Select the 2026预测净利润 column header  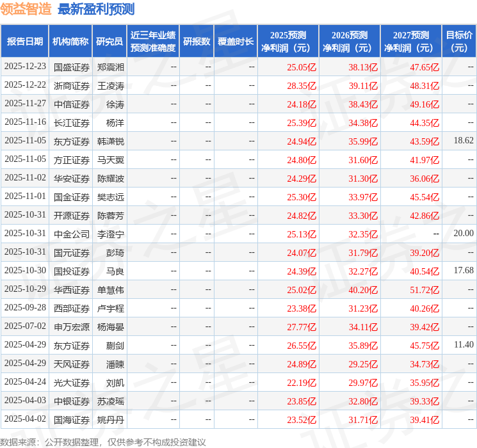point(349,41)
